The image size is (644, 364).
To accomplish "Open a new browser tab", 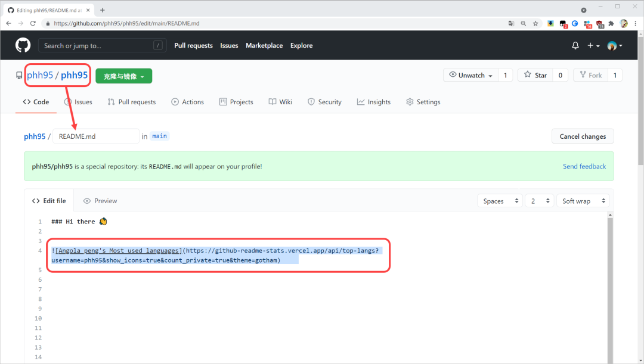I will pyautogui.click(x=103, y=10).
